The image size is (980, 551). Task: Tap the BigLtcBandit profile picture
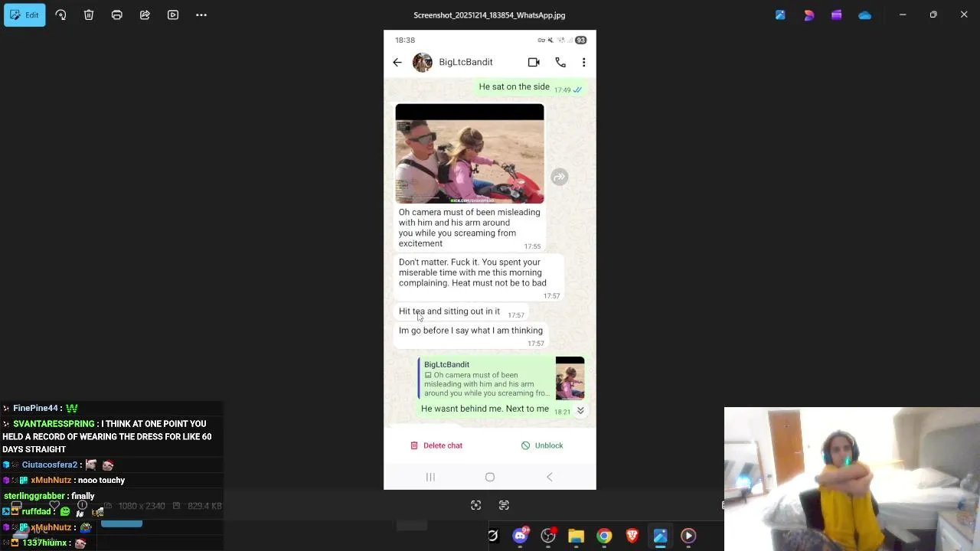[x=423, y=62]
